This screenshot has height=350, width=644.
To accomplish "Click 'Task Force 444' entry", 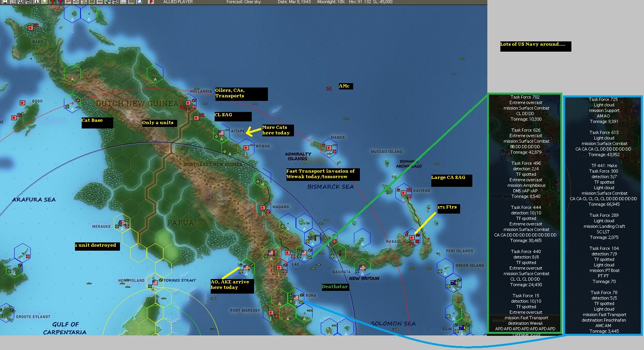I will pyautogui.click(x=526, y=207).
